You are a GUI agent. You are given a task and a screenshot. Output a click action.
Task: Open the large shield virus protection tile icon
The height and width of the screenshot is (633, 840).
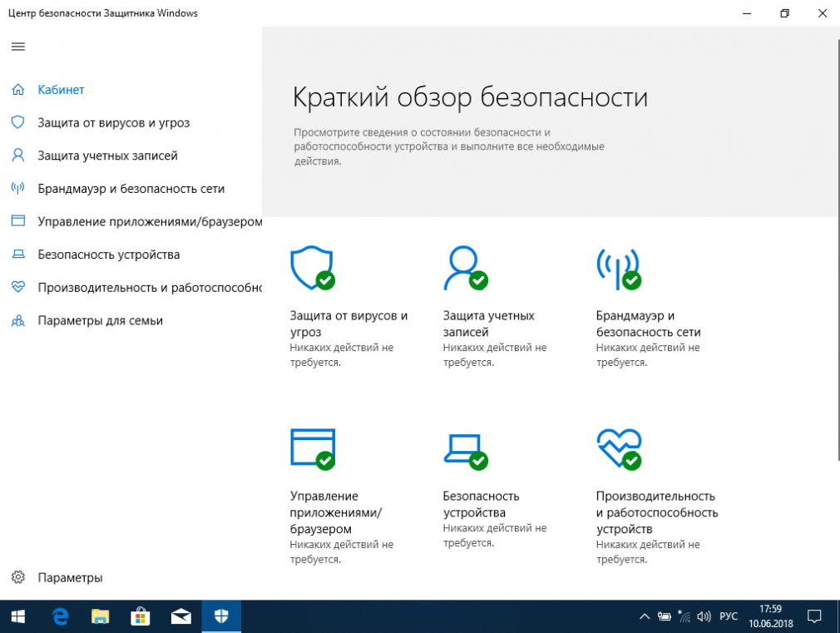pos(313,268)
